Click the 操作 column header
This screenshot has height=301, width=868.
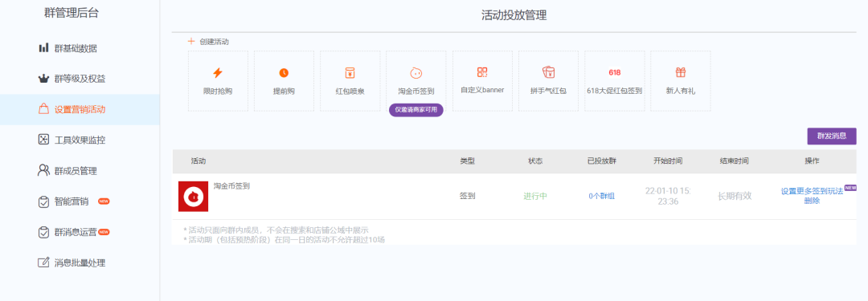pos(812,161)
